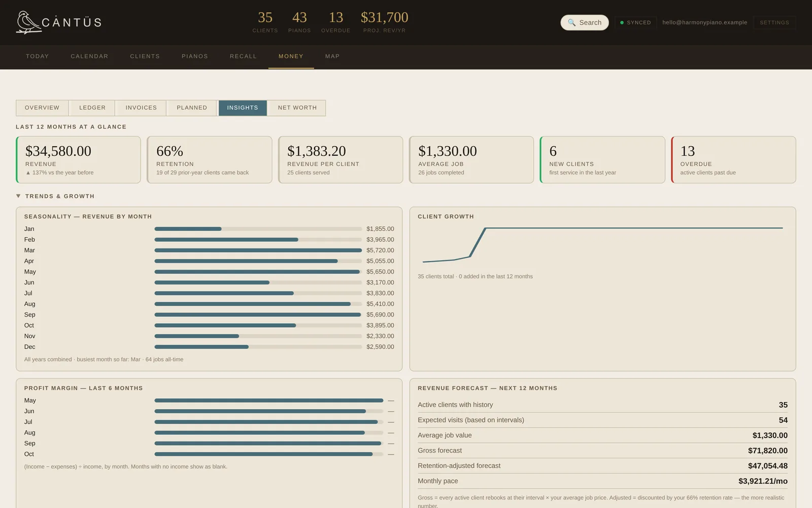Click the Monthly pace value $3,921.21/mo
Image resolution: width=812 pixels, height=508 pixels.
763,481
